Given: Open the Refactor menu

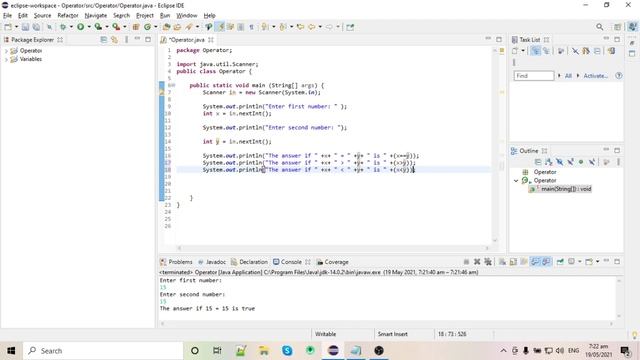Looking at the screenshot, I should click(x=68, y=16).
